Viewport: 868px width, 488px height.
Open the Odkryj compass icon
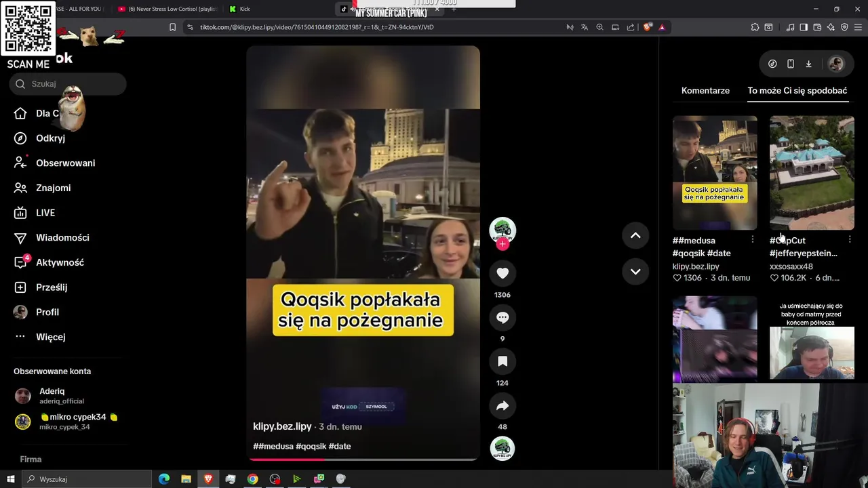20,138
